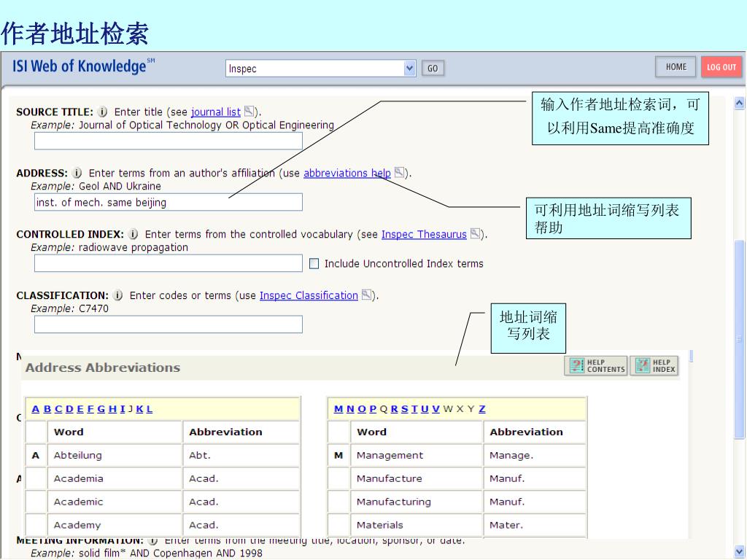Click the Address field containing 'inst. of mech. same beijing'
Image resolution: width=747 pixels, height=560 pixels.
tap(169, 202)
